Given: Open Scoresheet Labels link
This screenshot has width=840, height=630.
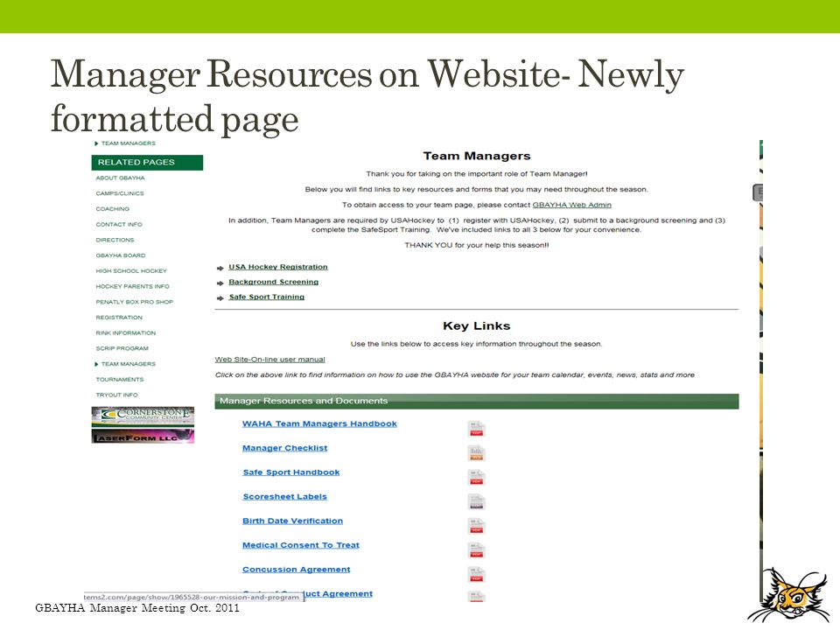Looking at the screenshot, I should tap(284, 497).
